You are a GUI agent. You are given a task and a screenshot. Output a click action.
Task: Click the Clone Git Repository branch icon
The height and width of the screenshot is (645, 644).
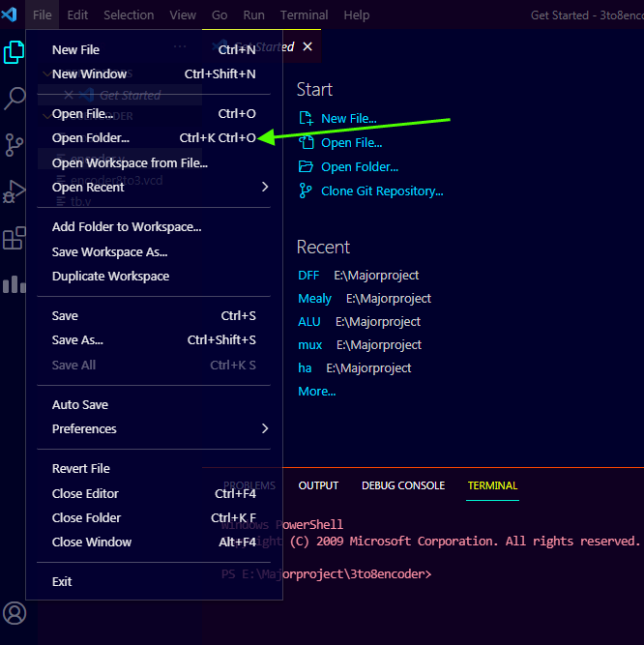coord(306,191)
